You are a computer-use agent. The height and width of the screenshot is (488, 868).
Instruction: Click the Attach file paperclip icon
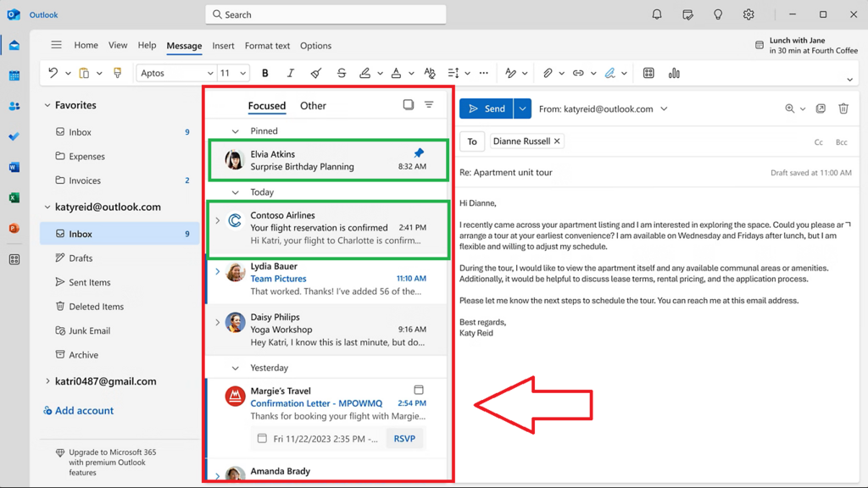pos(548,73)
